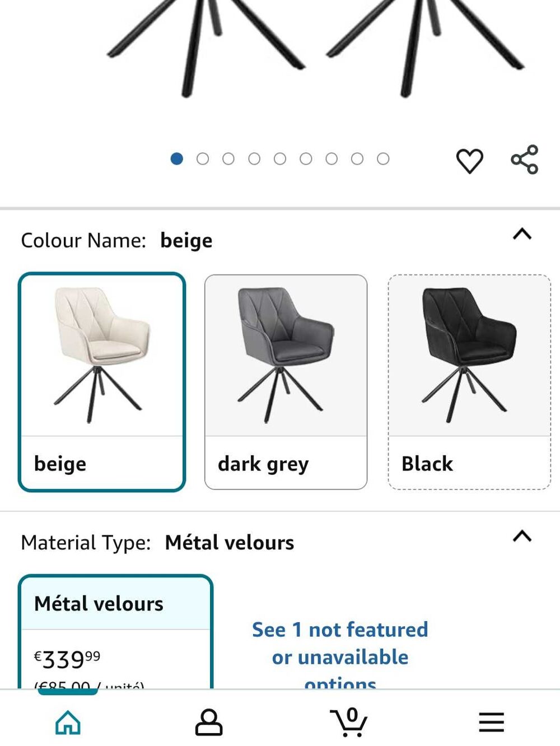This screenshot has height=746, width=560.
Task: Jump to second product image dot
Action: click(203, 159)
